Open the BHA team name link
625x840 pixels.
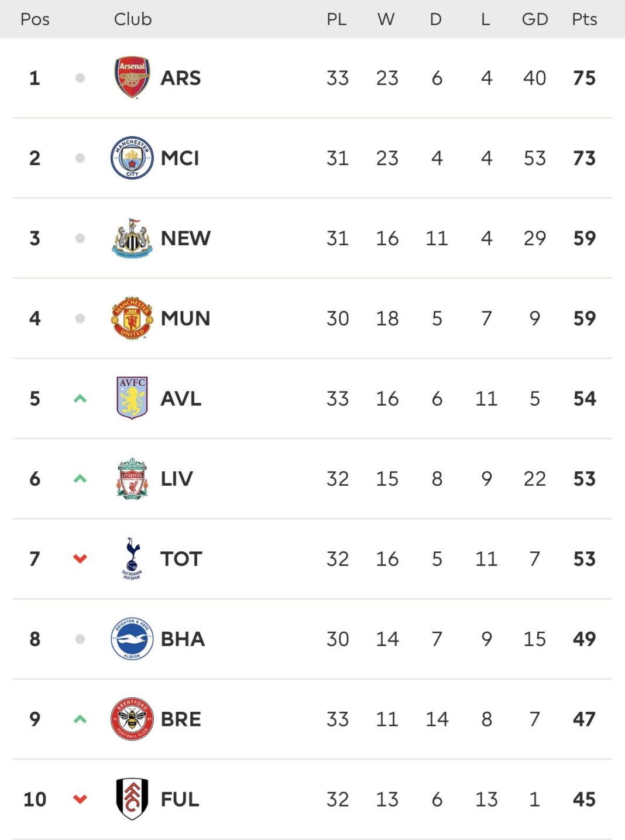[x=183, y=639]
